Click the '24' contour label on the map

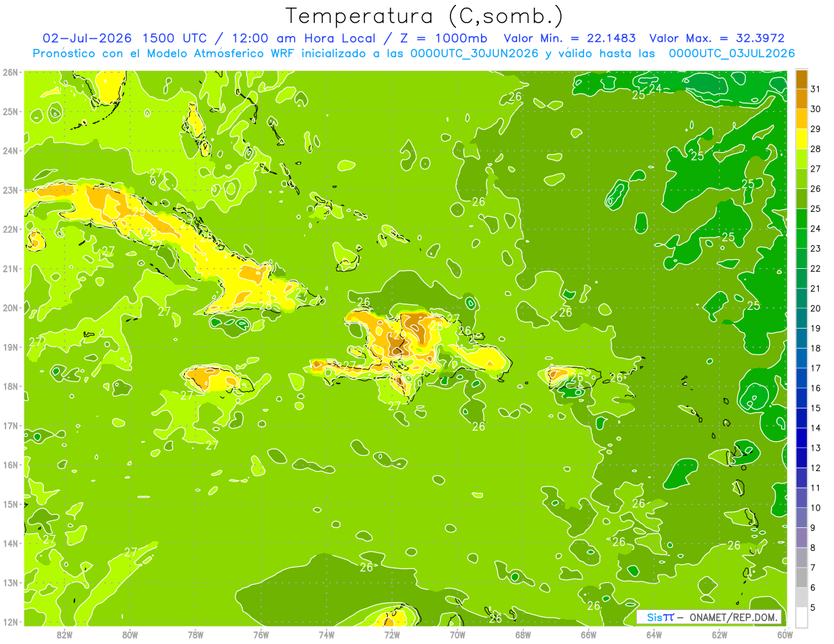click(655, 88)
